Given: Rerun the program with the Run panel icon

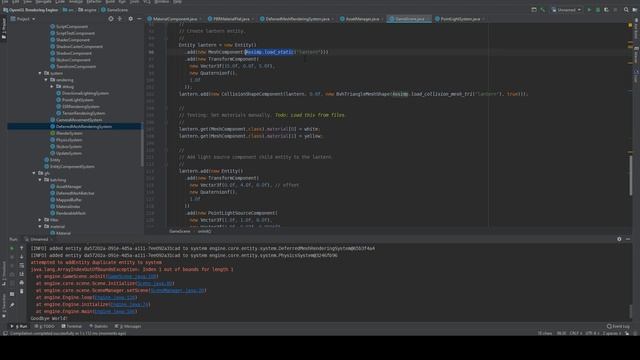Looking at the screenshot, I should [x=12, y=248].
